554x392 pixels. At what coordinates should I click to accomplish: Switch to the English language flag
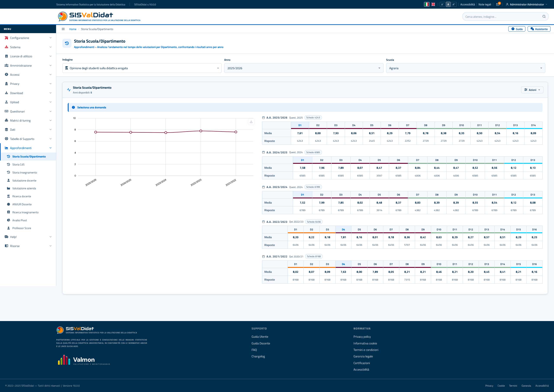433,4
